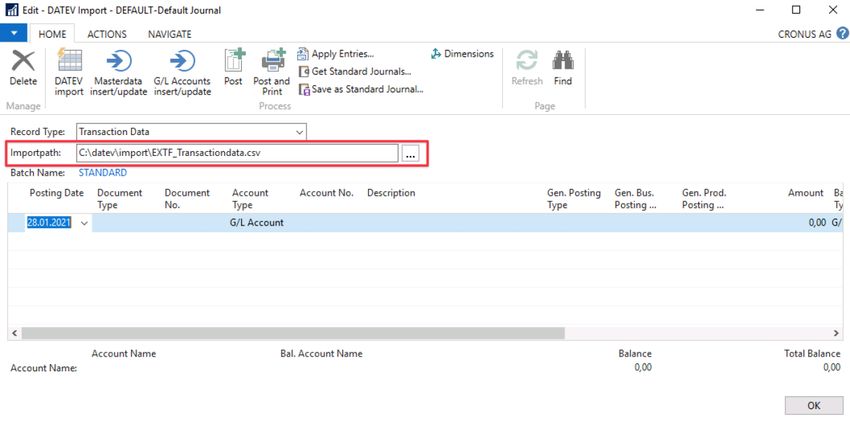The image size is (850, 422).
Task: Click the Description column header
Action: coord(391,193)
